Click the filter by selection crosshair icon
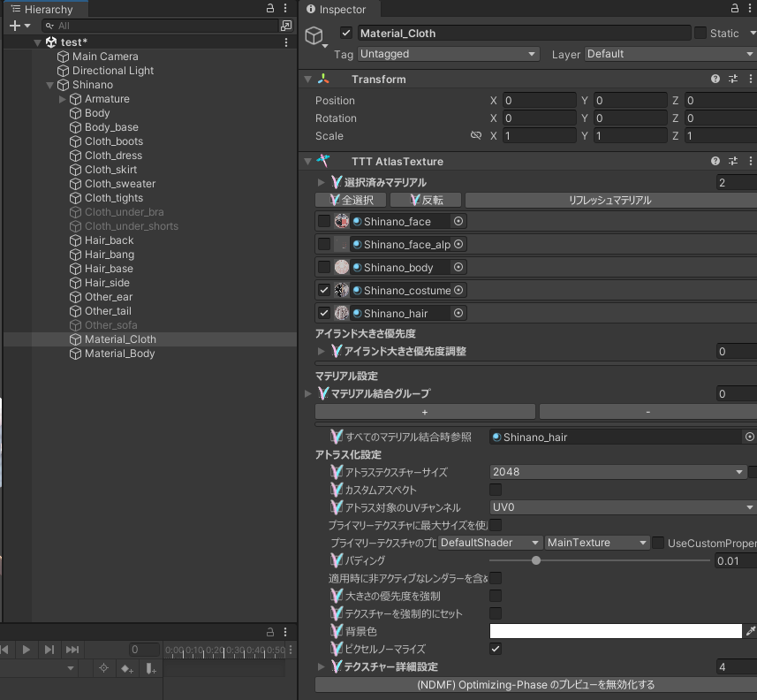The width and height of the screenshot is (757, 700). pyautogui.click(x=103, y=668)
